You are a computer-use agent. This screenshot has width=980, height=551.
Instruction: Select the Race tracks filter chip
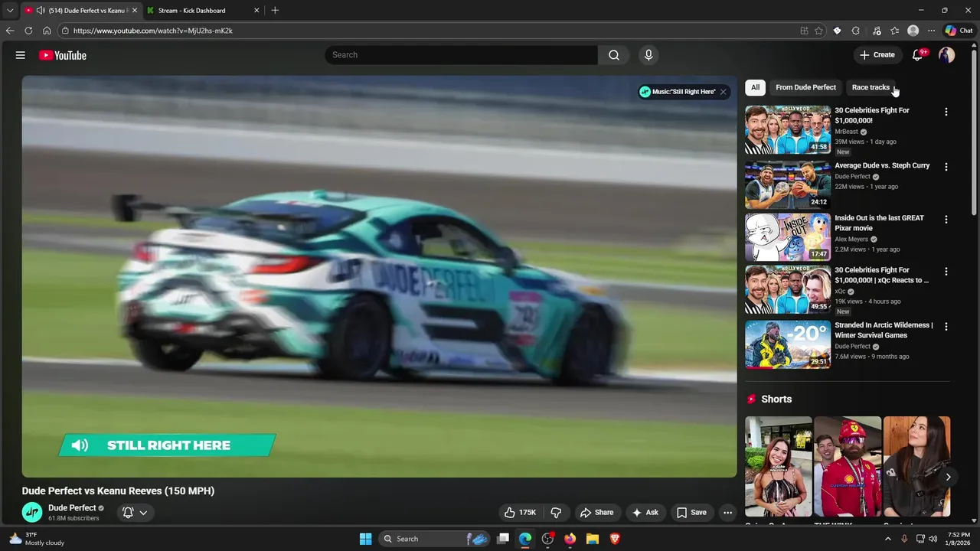(871, 87)
